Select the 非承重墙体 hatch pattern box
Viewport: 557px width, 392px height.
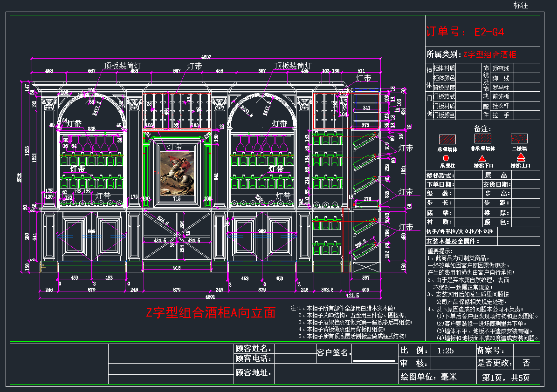[483, 138]
